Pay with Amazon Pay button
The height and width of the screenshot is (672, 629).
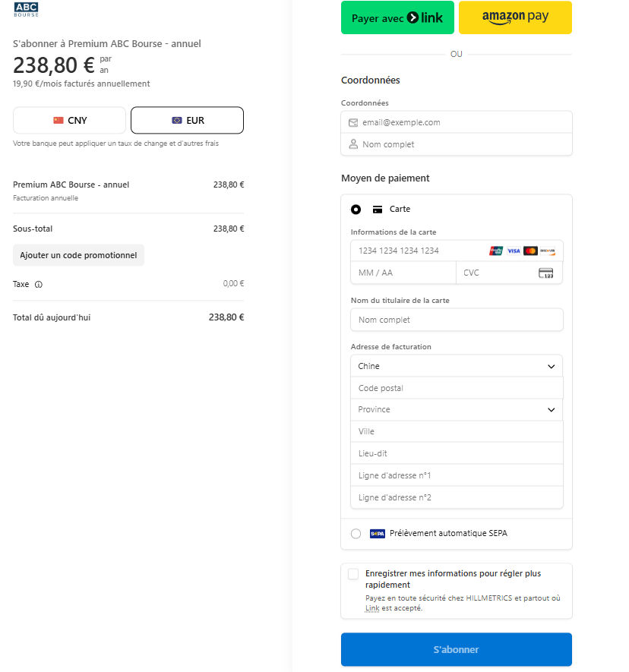pyautogui.click(x=515, y=17)
